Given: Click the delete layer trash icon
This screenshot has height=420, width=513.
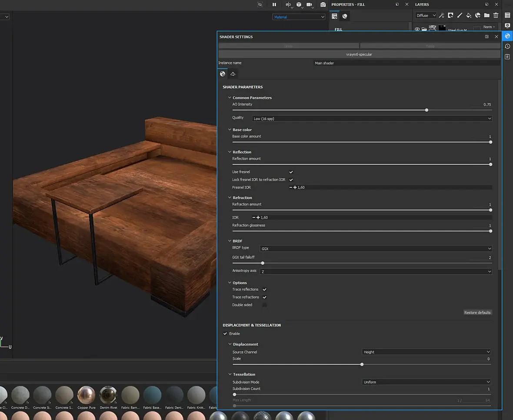Looking at the screenshot, I should 496,16.
